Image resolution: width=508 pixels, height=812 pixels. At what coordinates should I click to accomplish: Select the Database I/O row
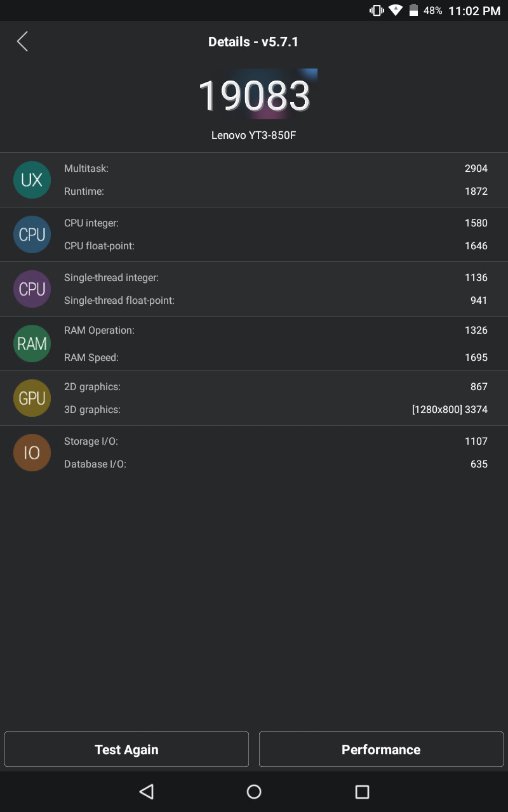tap(276, 464)
